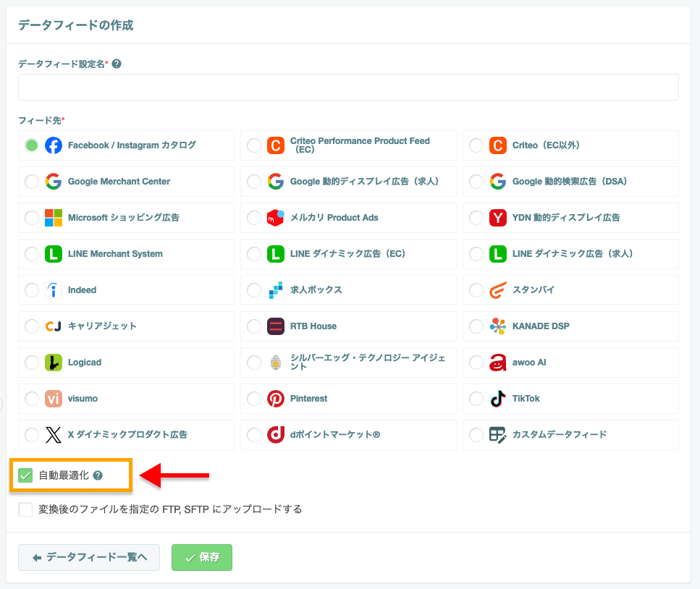Select Google Merchant Center radio button

[32, 182]
